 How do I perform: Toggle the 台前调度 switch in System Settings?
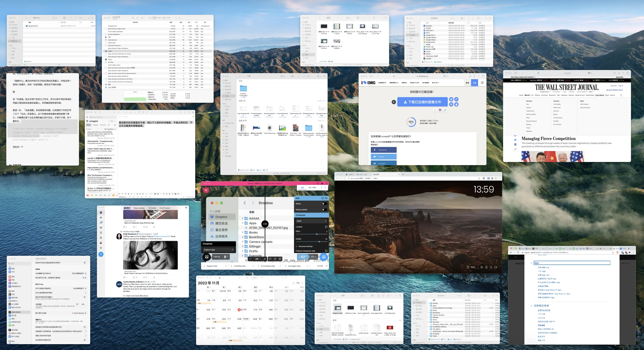click(x=78, y=304)
